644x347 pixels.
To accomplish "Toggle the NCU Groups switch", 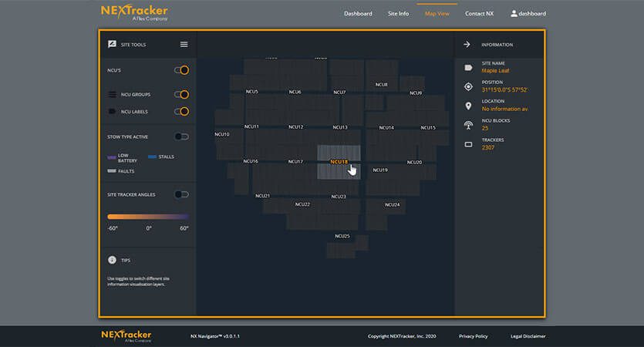I will 181,94.
